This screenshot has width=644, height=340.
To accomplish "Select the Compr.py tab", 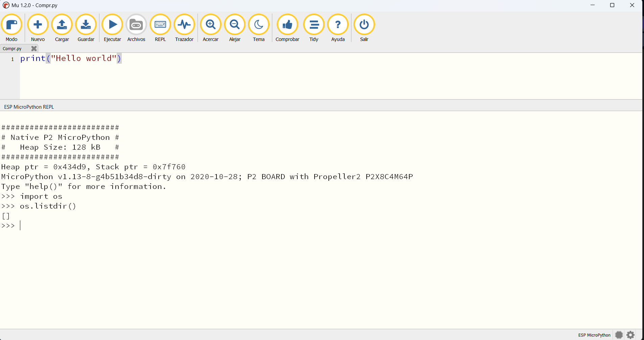I will [13, 49].
